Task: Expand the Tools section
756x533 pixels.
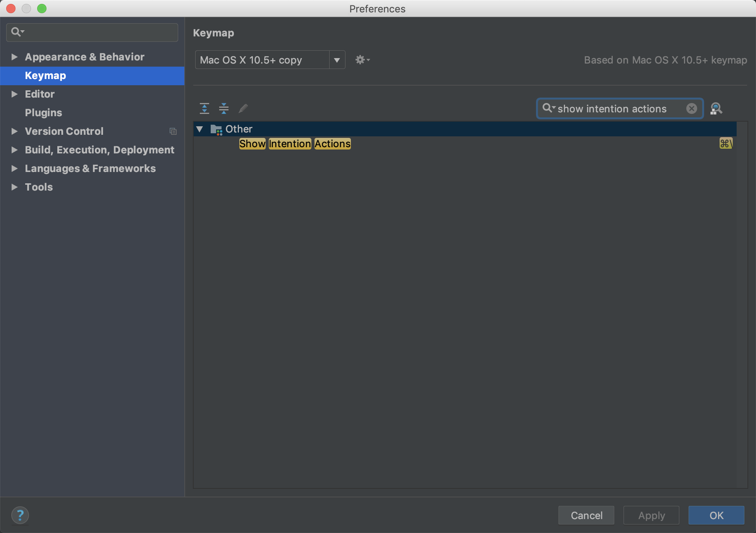Action: tap(14, 187)
